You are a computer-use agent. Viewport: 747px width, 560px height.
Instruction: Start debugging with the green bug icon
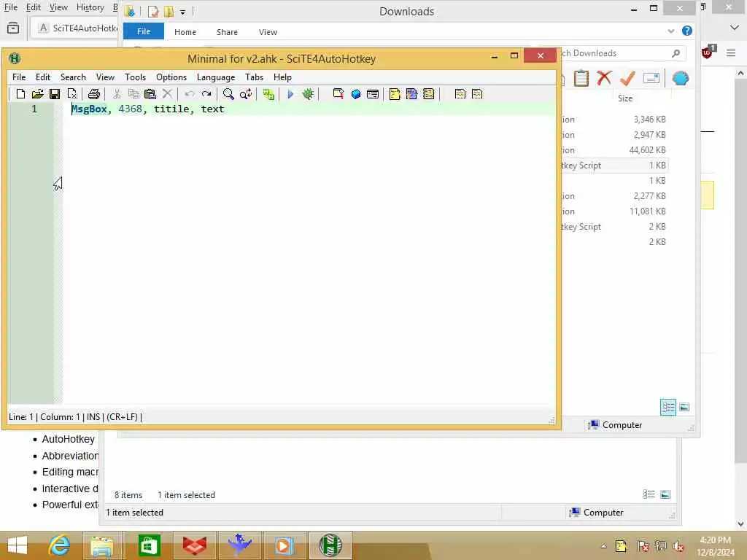309,94
